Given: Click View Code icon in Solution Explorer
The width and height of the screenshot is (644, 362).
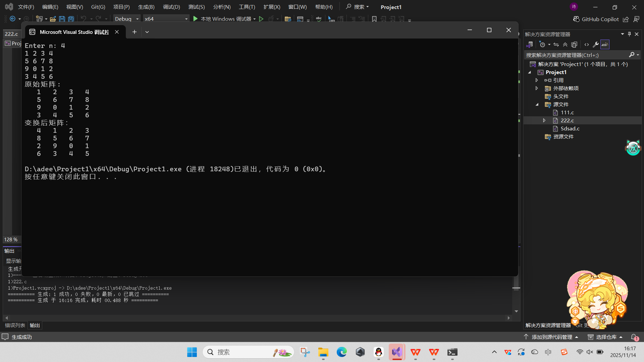Looking at the screenshot, I should (586, 45).
